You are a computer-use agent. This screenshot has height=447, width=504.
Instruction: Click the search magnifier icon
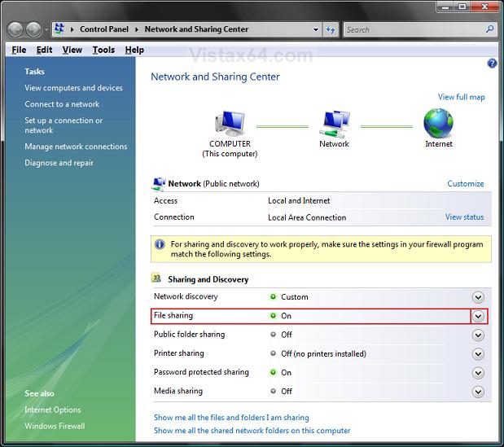489,29
